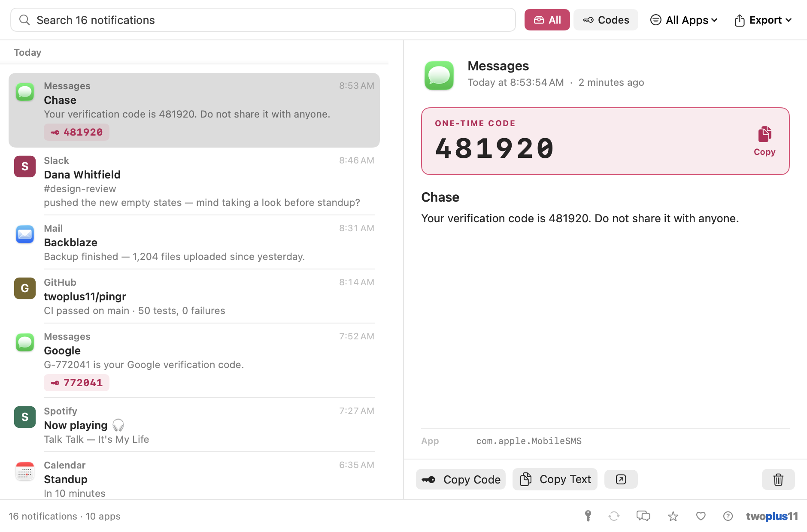The width and height of the screenshot is (807, 532).
Task: Click the Today at 8:53:54 AM timestamp
Action: tap(516, 82)
